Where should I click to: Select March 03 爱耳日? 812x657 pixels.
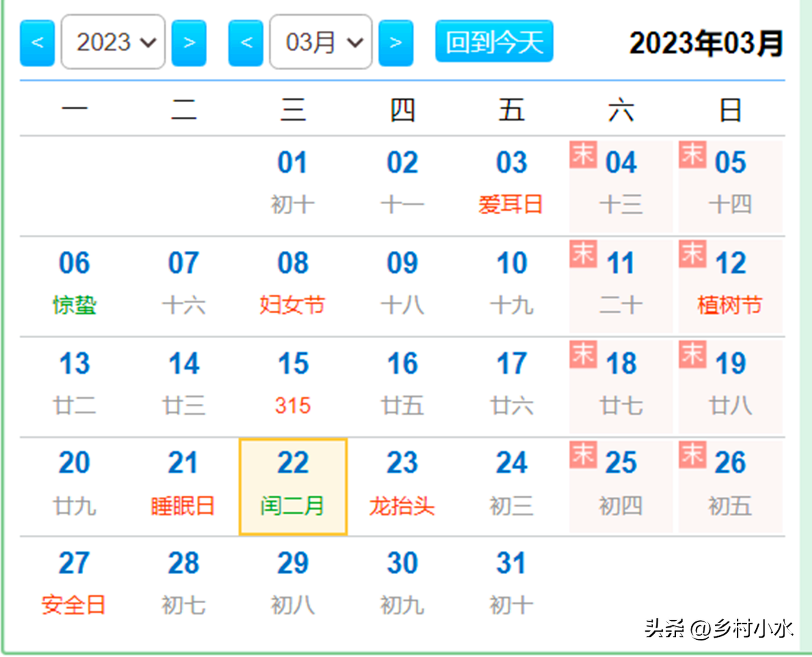pyautogui.click(x=511, y=183)
